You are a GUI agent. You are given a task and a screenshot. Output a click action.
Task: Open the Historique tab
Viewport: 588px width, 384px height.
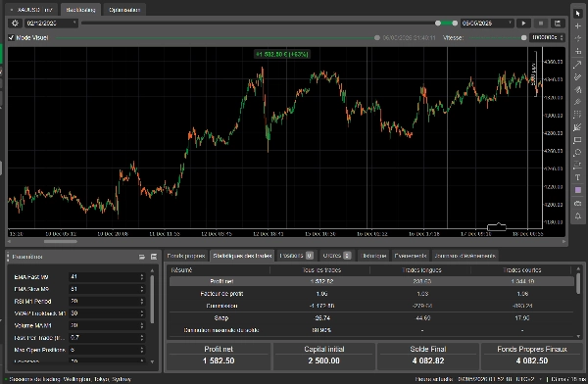pos(373,256)
